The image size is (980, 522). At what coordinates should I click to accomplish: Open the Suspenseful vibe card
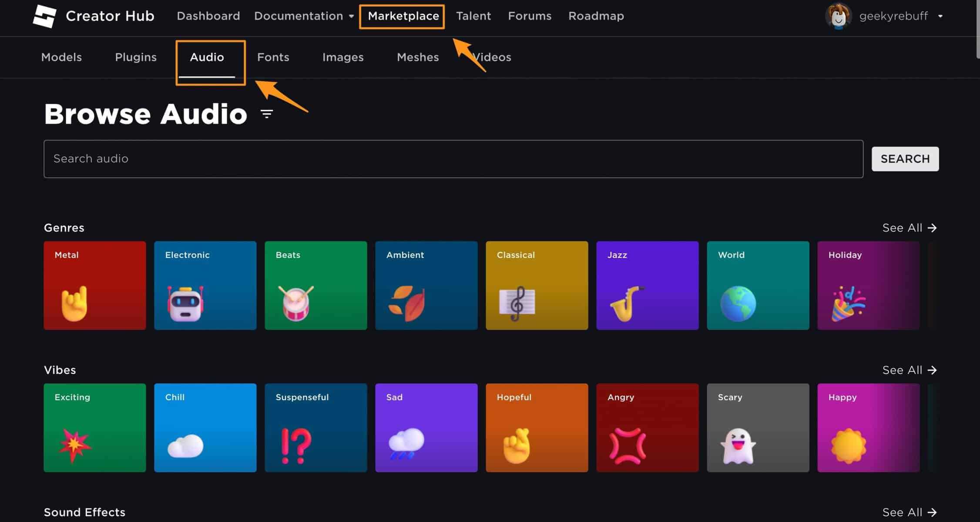click(316, 428)
